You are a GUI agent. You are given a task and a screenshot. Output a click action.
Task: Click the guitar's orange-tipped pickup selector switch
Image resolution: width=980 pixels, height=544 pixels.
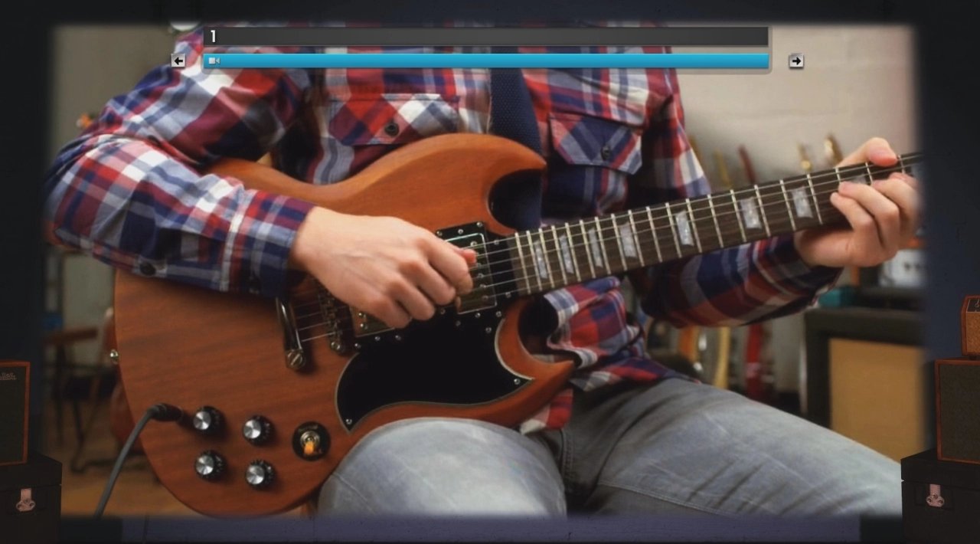pyautogui.click(x=311, y=441)
